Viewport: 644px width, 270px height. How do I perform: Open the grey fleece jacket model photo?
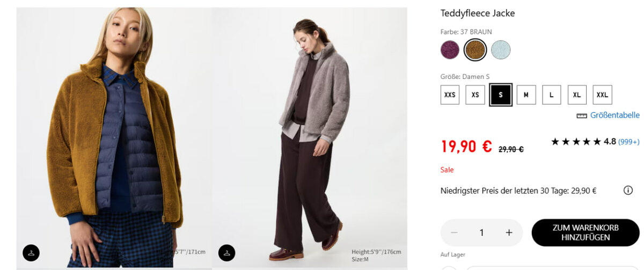click(310, 134)
